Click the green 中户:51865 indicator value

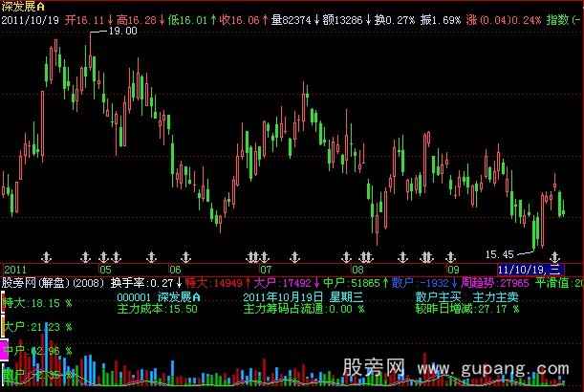click(x=352, y=283)
